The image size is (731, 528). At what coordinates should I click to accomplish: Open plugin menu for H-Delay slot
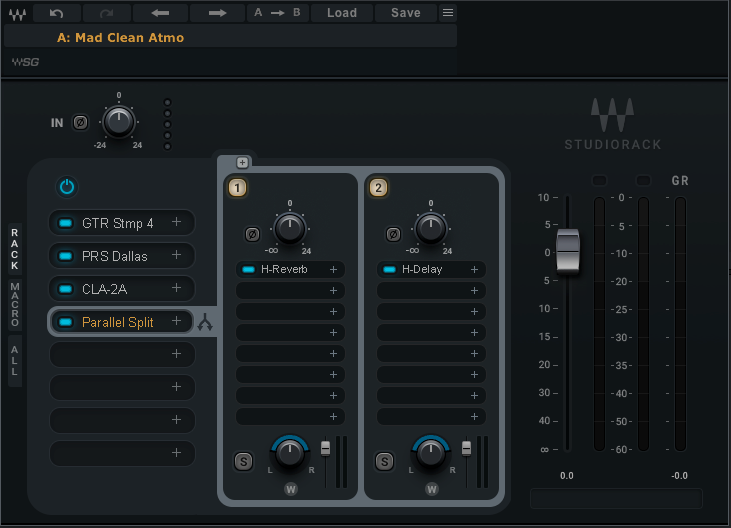pos(474,269)
